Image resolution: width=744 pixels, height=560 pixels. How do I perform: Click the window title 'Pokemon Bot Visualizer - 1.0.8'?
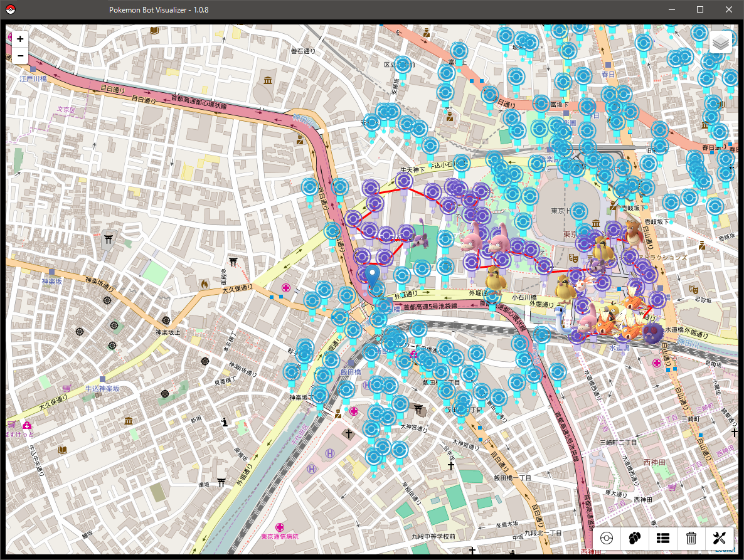tap(159, 9)
